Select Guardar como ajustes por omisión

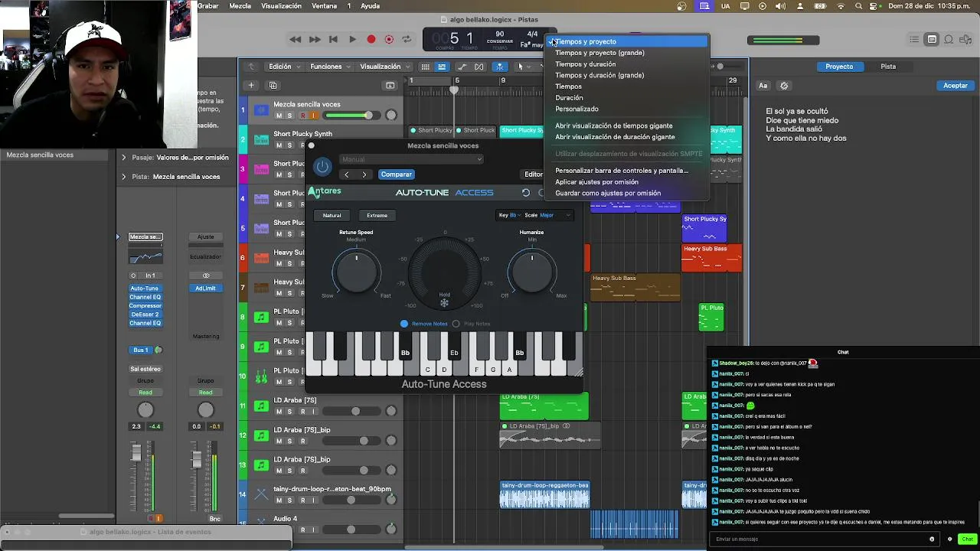[x=608, y=193]
